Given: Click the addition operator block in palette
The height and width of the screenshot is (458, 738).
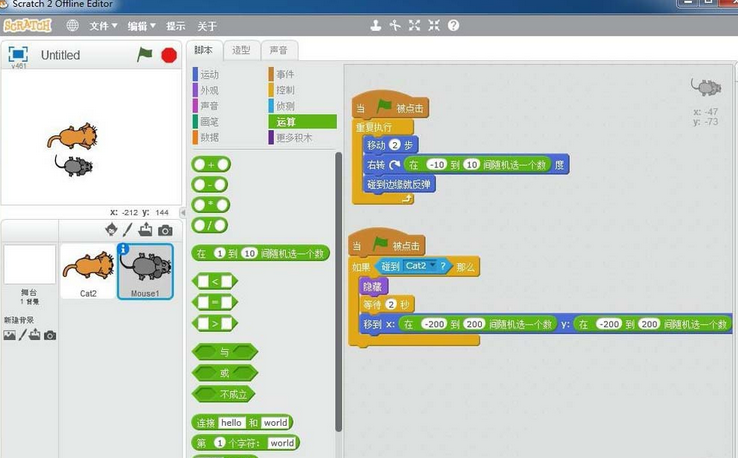Looking at the screenshot, I should pos(211,165).
